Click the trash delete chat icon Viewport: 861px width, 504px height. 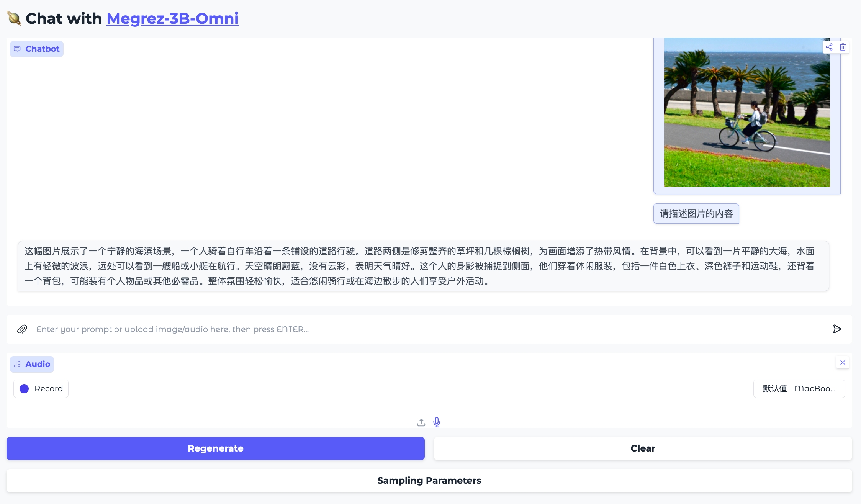click(843, 47)
